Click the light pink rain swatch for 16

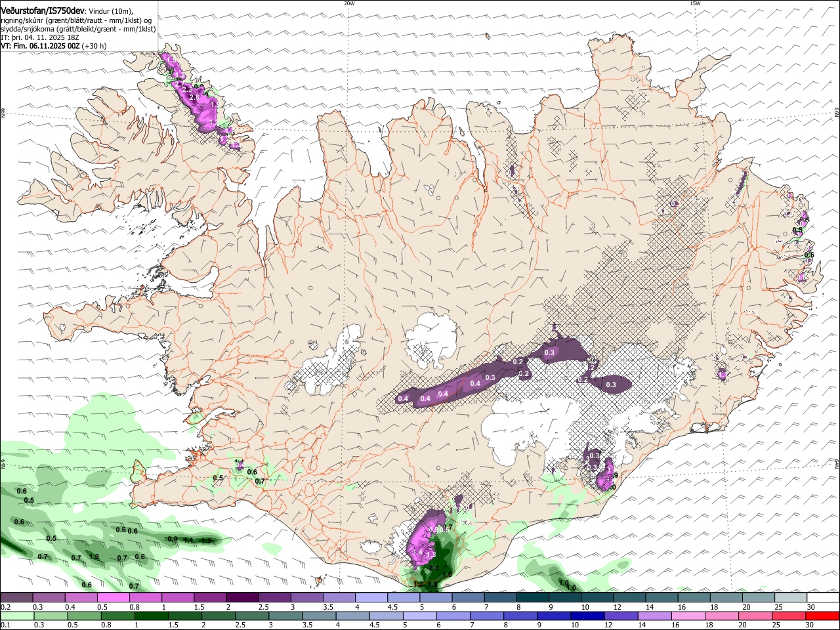pos(688,616)
